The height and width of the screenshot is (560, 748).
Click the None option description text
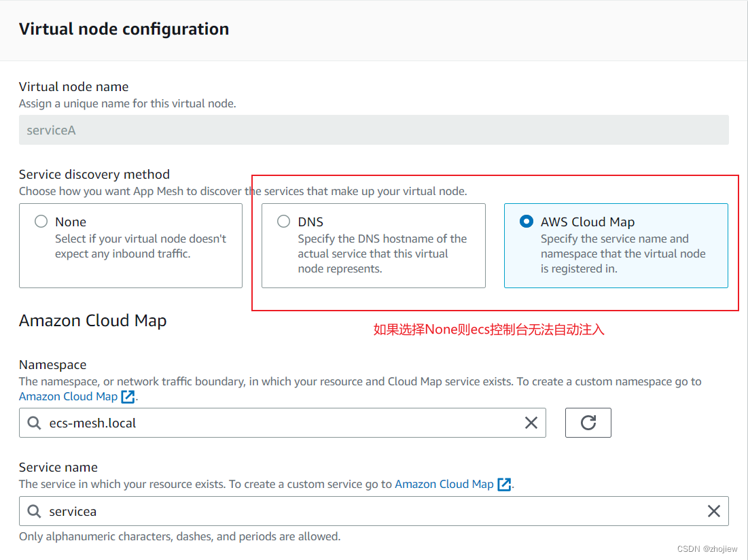(140, 246)
